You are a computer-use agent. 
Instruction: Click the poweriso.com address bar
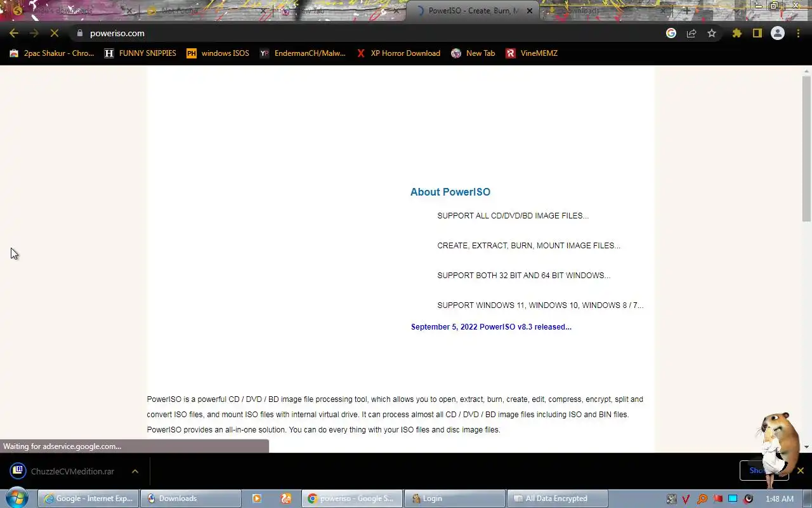click(368, 33)
